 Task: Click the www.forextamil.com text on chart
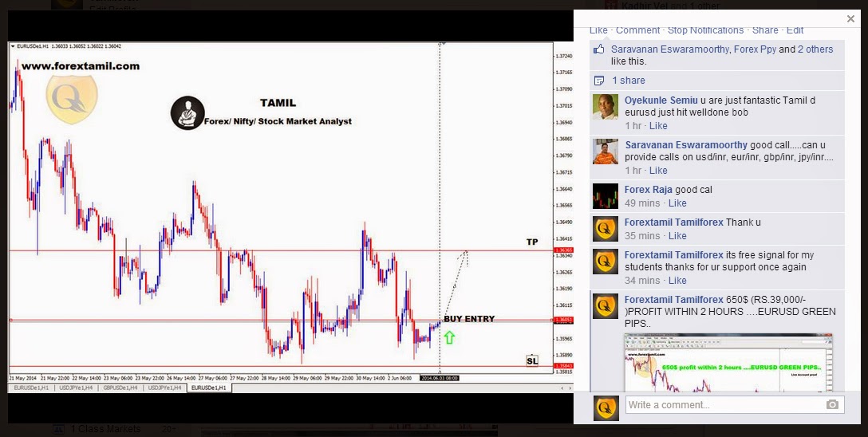coord(81,66)
